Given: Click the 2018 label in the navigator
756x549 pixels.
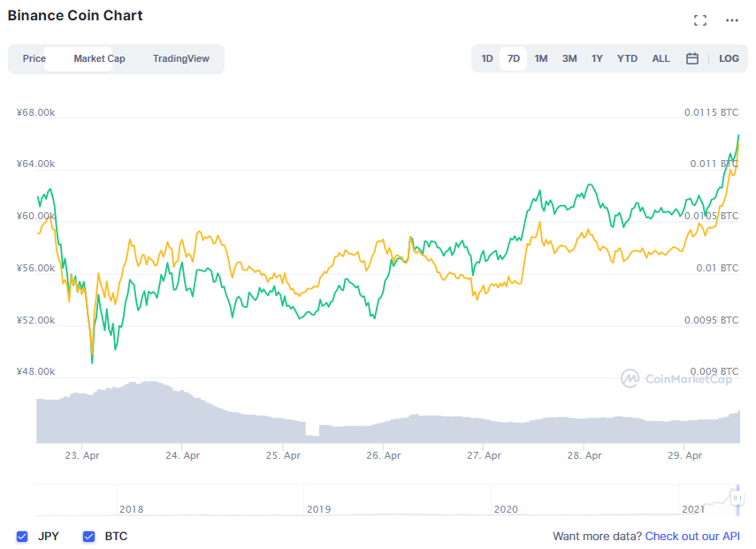Looking at the screenshot, I should (131, 509).
